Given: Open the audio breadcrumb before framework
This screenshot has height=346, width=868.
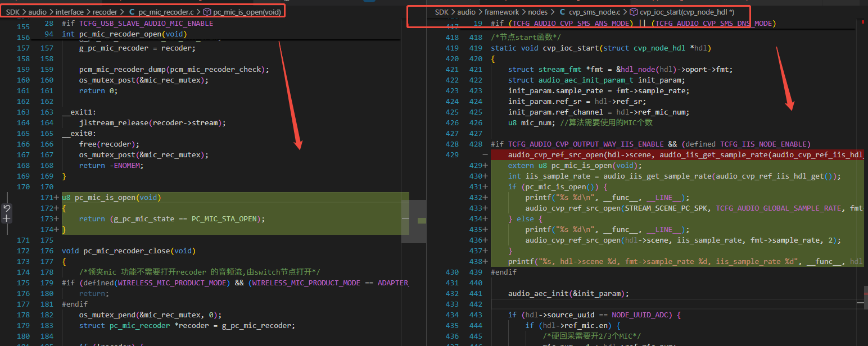Looking at the screenshot, I should pyautogui.click(x=467, y=11).
